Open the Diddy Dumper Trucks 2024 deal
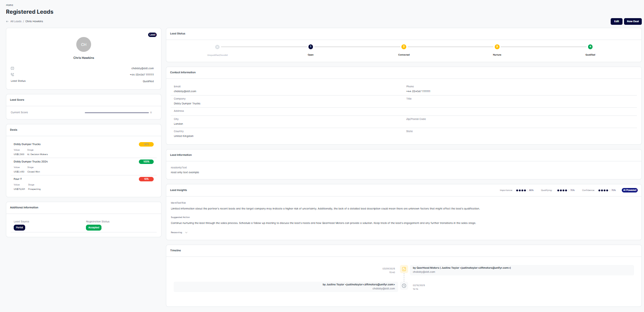This screenshot has height=312, width=644. coord(31,162)
